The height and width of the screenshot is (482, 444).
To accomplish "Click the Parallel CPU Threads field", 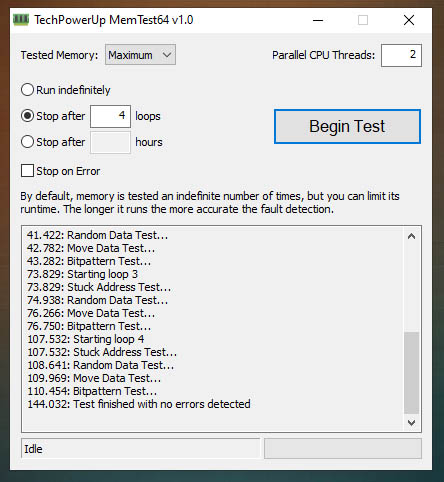I will (x=401, y=55).
